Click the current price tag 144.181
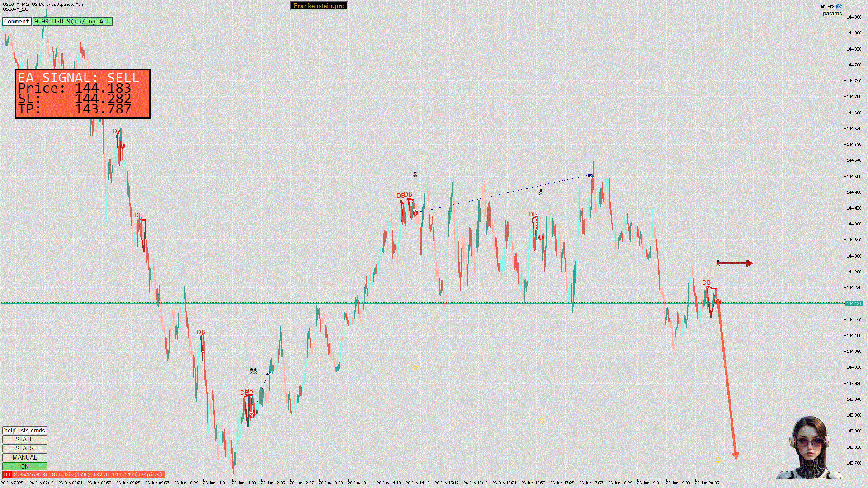Viewport: 868px width, 488px height. pyautogui.click(x=854, y=303)
